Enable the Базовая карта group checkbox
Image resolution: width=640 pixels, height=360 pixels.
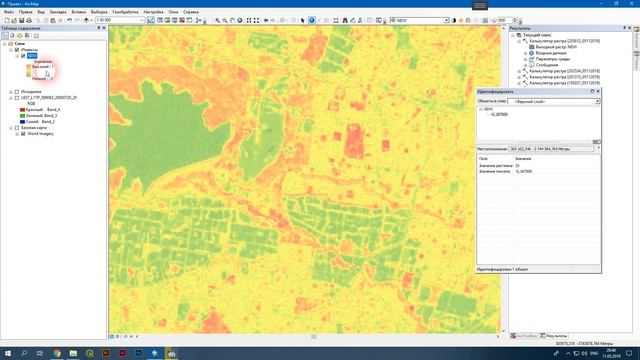pyautogui.click(x=17, y=128)
